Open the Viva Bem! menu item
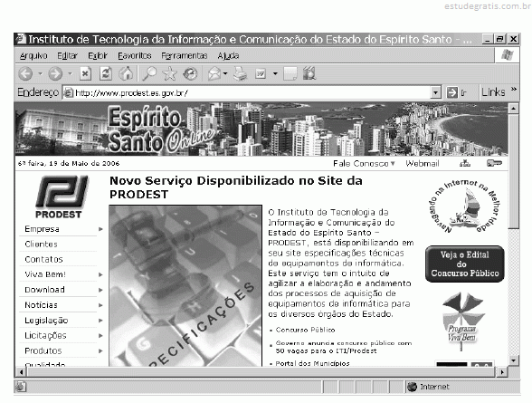Screen dimensions: 532x403 click(45, 274)
